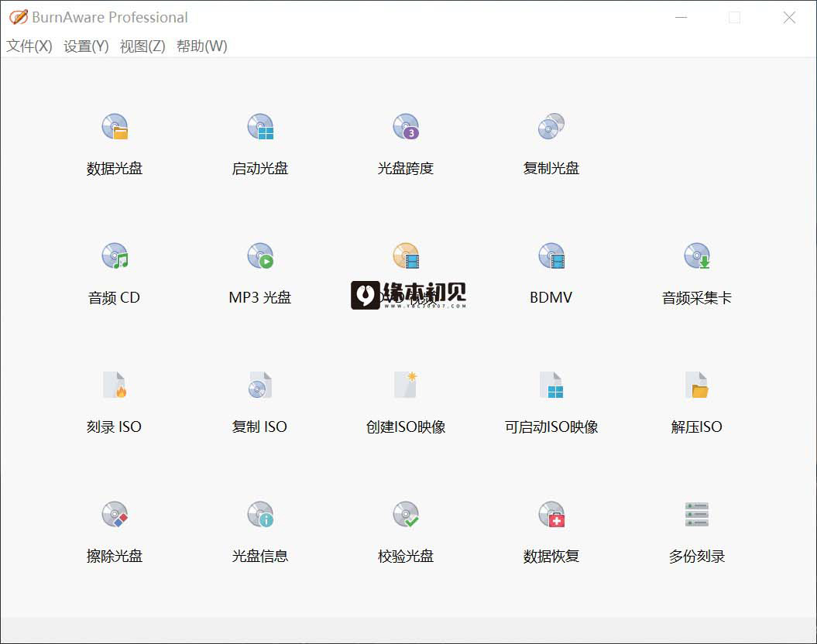Select the 光盘跨度 span disc icon
This screenshot has width=817, height=644.
pos(406,126)
